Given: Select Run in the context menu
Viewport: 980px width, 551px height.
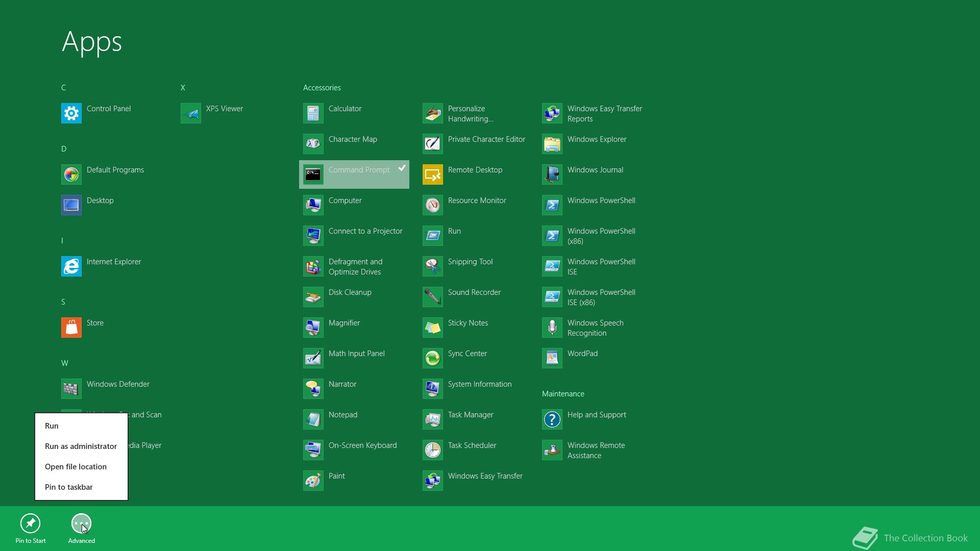Looking at the screenshot, I should [x=52, y=426].
